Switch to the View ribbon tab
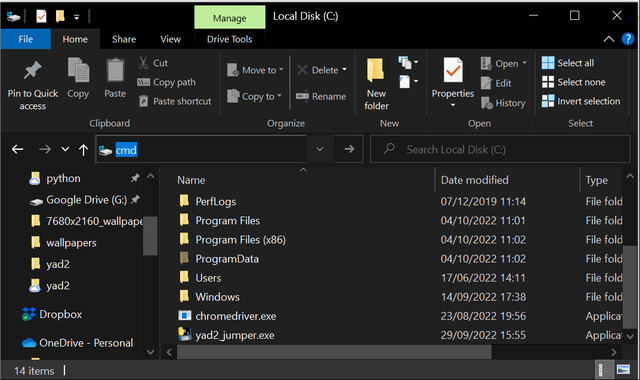Viewport: 640px width, 380px height. point(170,39)
